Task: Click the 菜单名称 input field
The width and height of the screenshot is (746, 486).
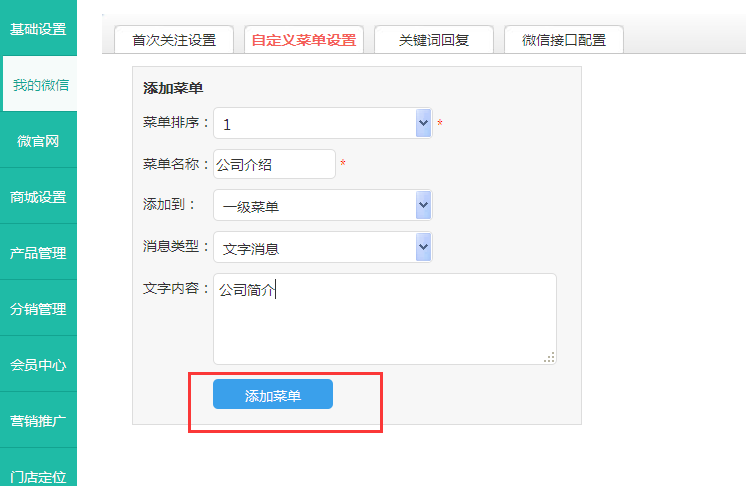Action: pos(274,164)
